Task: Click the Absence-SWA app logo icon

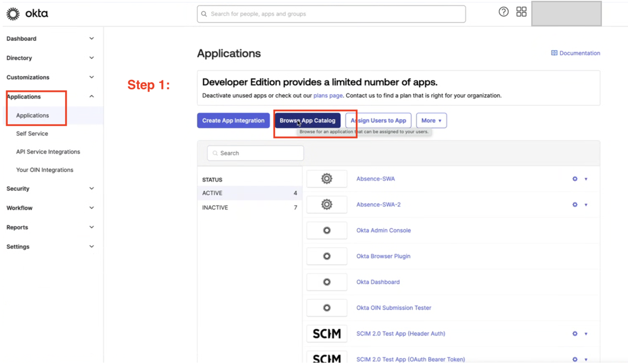Action: tap(326, 179)
